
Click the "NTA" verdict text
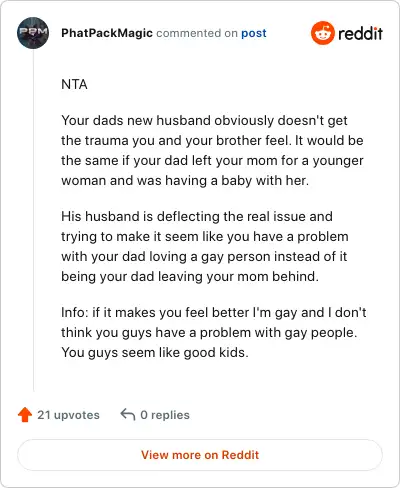[x=74, y=84]
